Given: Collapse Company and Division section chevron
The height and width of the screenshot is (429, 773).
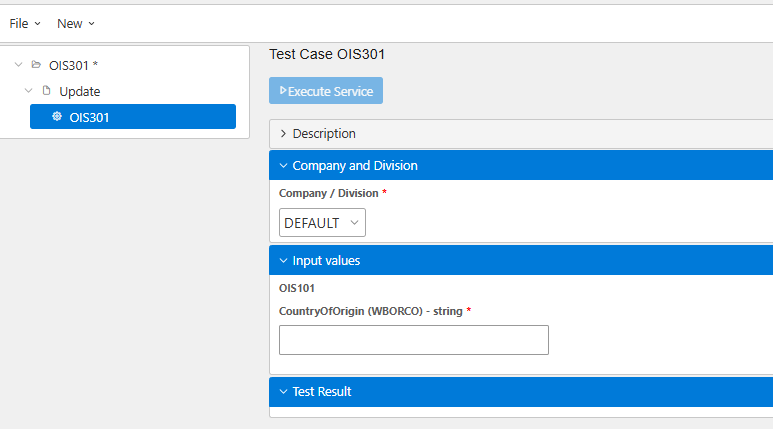Looking at the screenshot, I should (x=283, y=166).
